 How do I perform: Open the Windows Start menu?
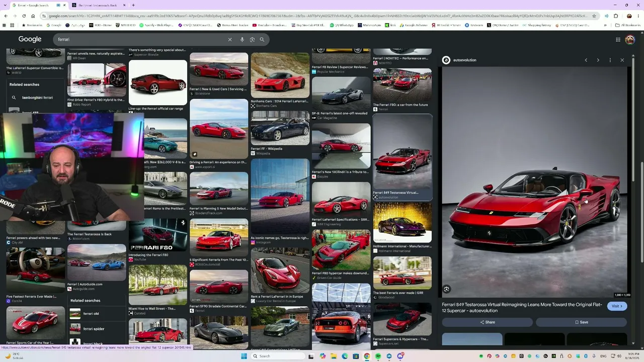tap(244, 356)
